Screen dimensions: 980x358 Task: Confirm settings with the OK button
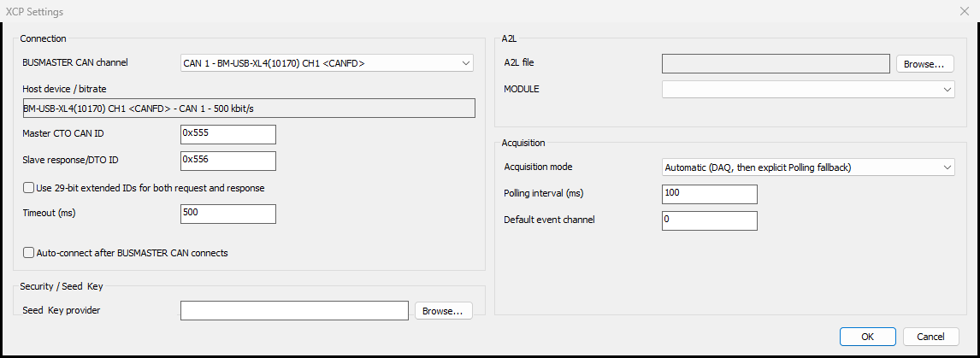coord(867,337)
